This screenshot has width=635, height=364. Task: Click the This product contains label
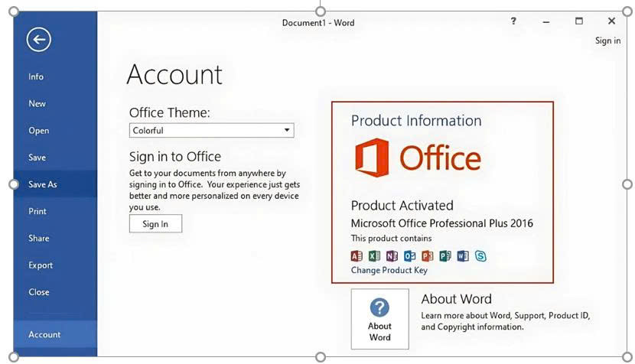point(391,238)
